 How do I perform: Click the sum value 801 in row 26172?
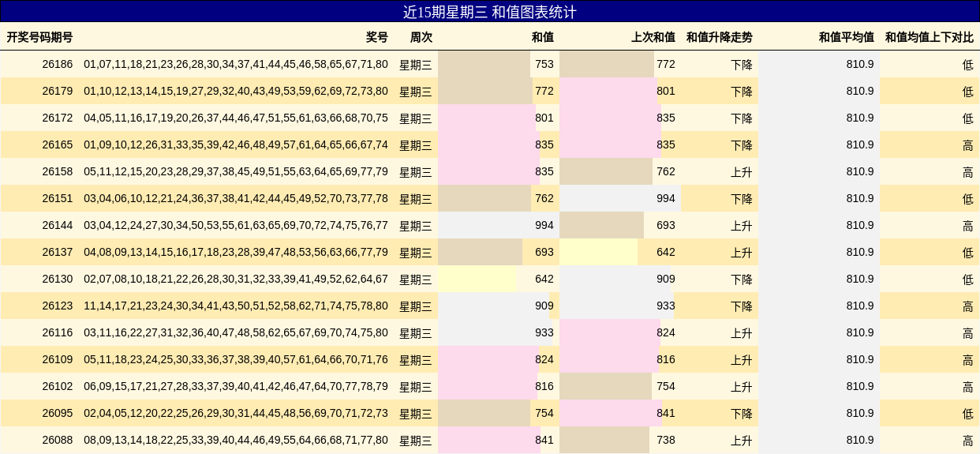(544, 118)
